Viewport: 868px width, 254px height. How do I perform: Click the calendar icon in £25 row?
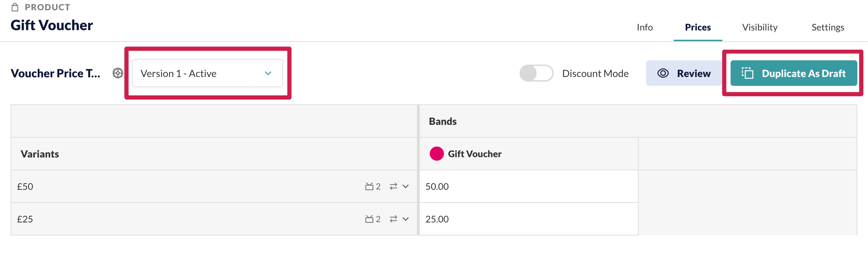(369, 219)
